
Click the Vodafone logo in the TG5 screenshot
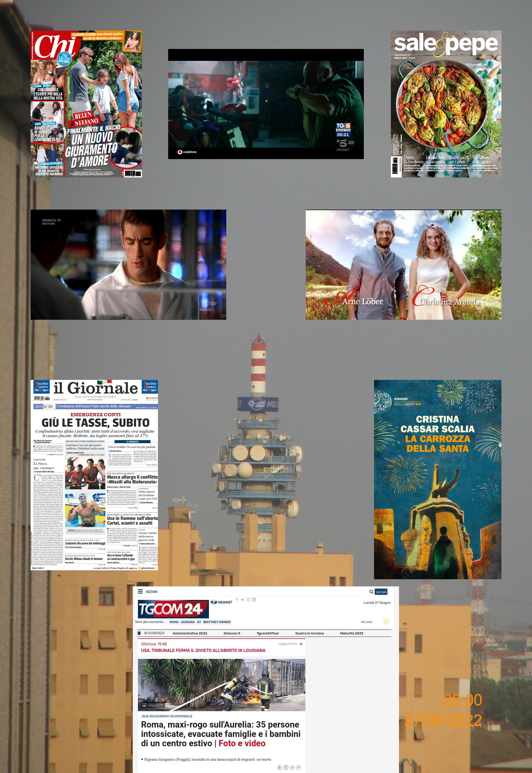coord(187,152)
